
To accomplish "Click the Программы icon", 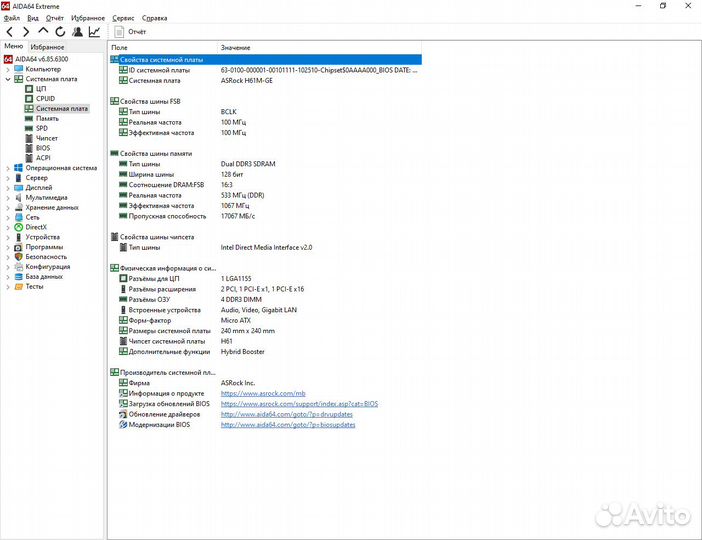I will click(18, 247).
